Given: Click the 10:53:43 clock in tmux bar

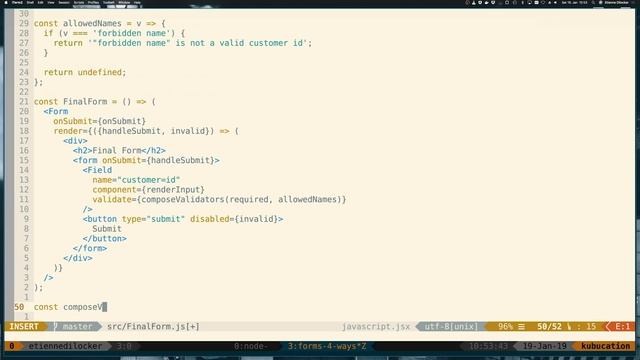Looking at the screenshot, I should (x=488, y=346).
